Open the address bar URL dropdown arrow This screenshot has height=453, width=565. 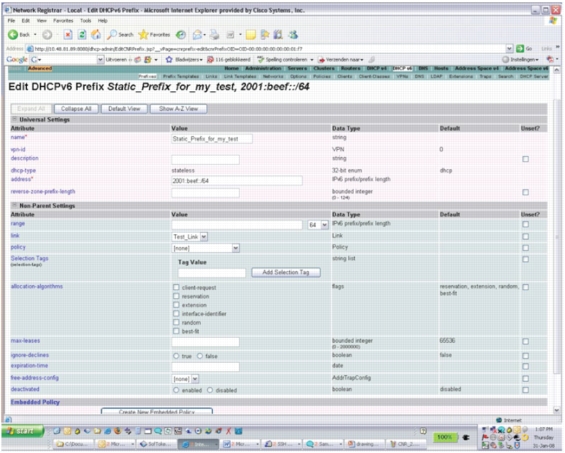[510, 48]
